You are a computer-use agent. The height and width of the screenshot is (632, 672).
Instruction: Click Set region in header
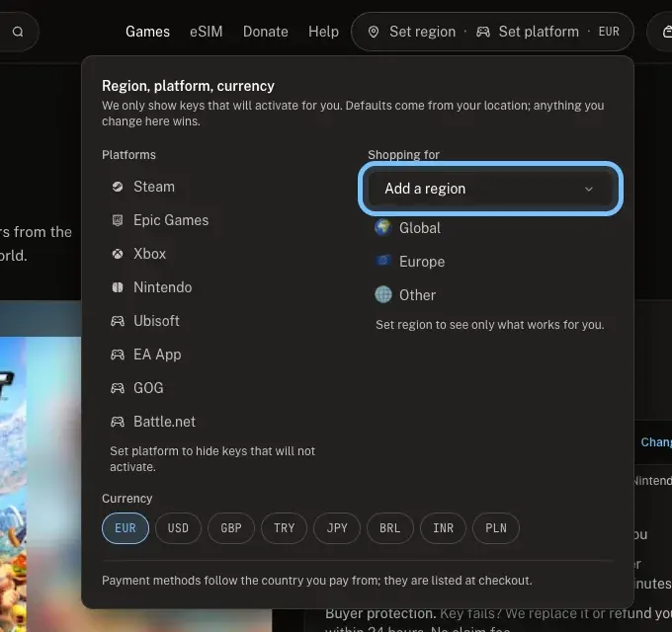click(422, 32)
